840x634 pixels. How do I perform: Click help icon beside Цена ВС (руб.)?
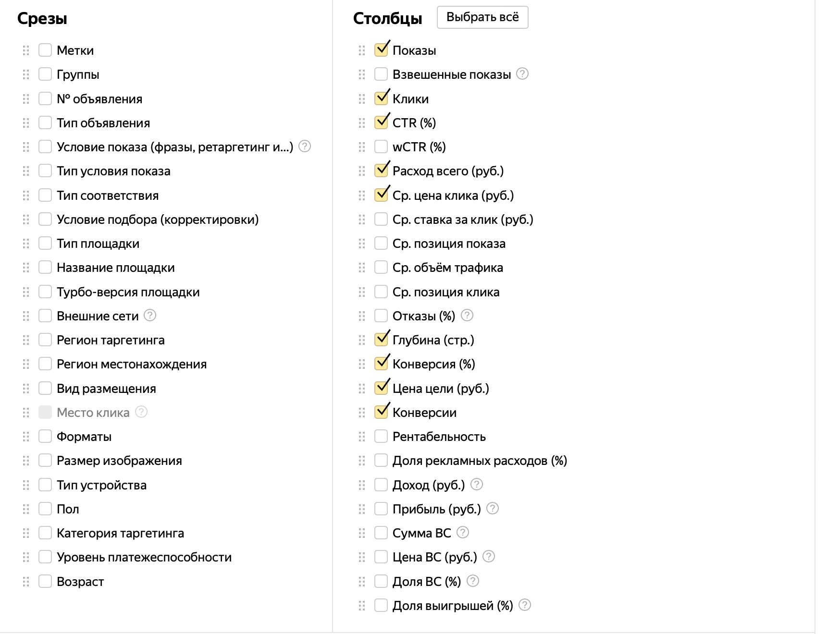coord(489,557)
